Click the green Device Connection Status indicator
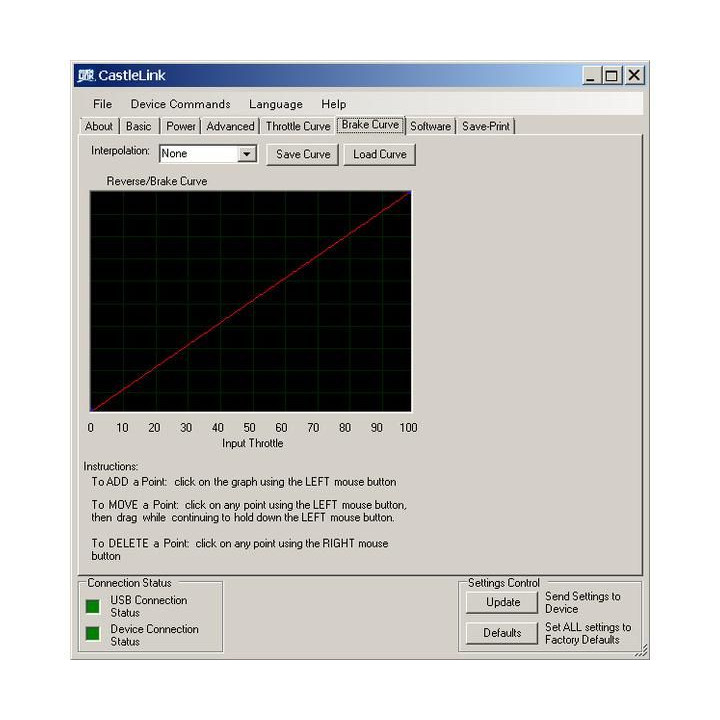Screen dimensions: 720x720 click(x=93, y=633)
